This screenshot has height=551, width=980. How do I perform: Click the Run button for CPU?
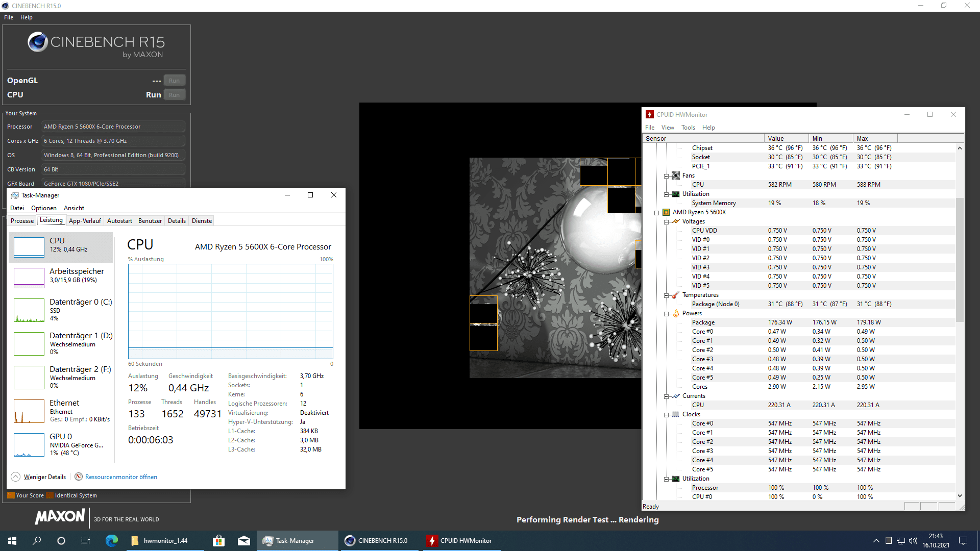pyautogui.click(x=174, y=95)
